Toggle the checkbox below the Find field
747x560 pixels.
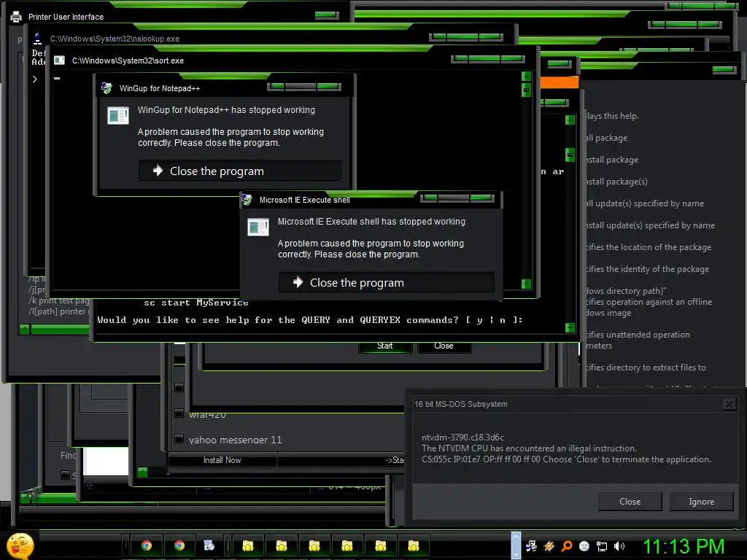pos(65,475)
